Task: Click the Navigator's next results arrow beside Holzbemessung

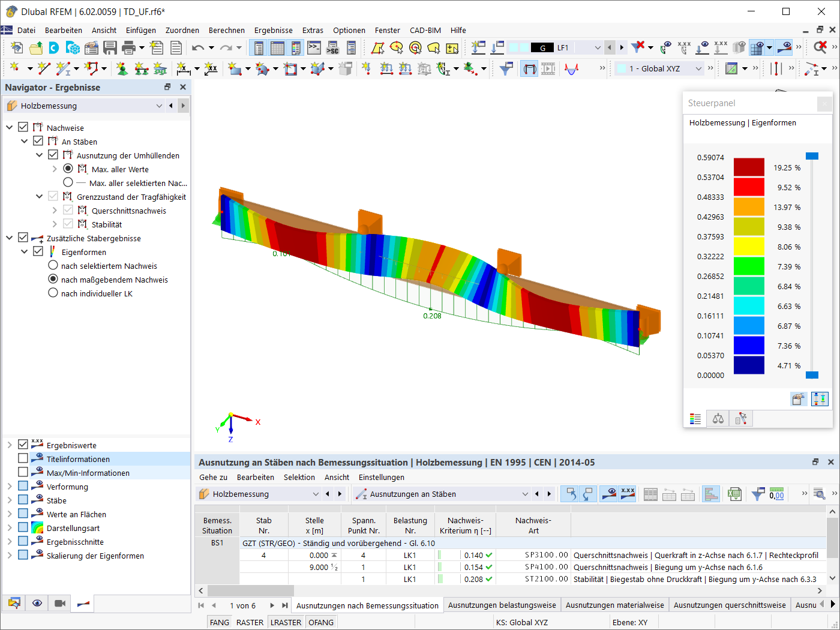Action: tap(183, 106)
